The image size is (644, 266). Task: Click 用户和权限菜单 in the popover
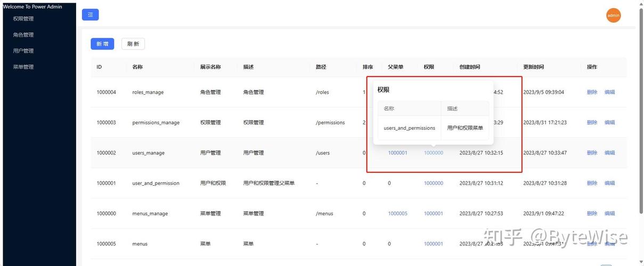(465, 128)
